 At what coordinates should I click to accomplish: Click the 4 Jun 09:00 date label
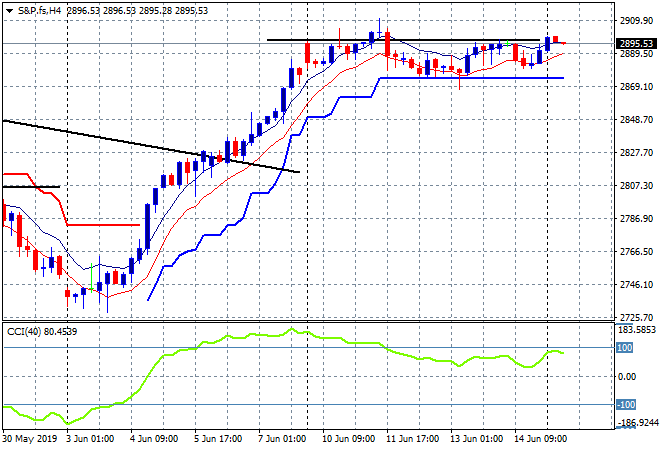click(154, 439)
